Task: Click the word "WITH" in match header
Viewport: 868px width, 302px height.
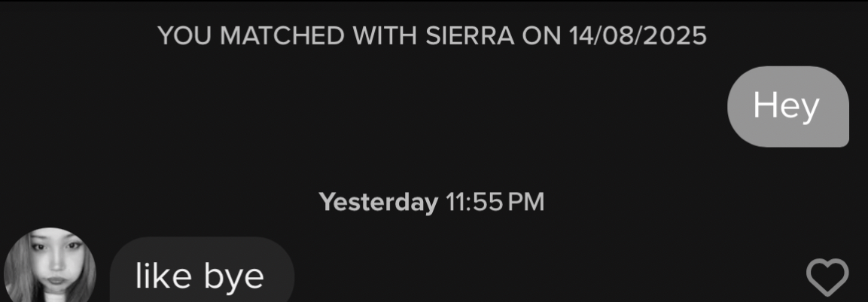Action: pos(386,36)
